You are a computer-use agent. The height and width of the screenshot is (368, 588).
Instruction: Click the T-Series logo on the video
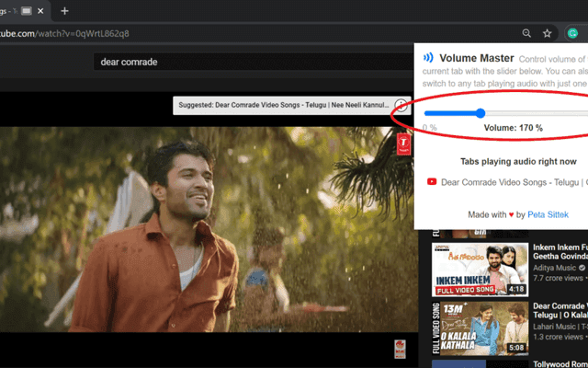402,144
